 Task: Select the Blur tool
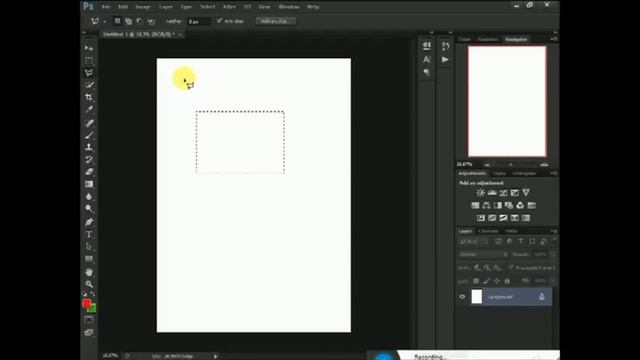[x=89, y=196]
